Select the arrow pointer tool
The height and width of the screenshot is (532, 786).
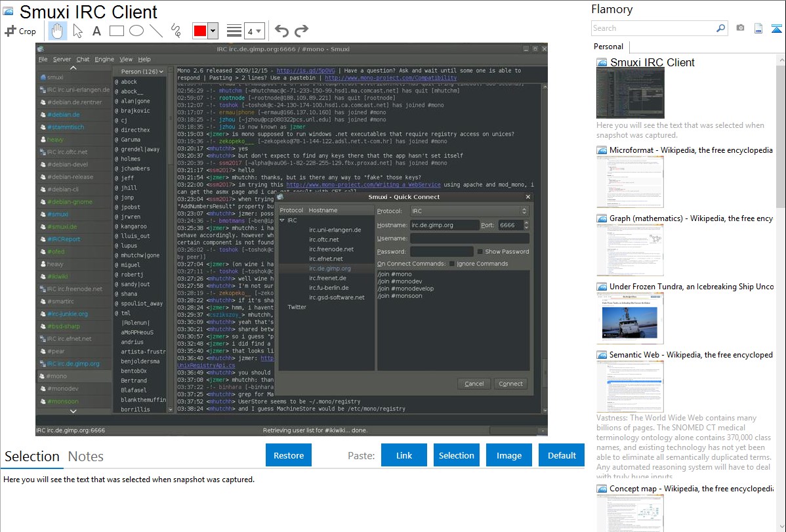click(77, 31)
